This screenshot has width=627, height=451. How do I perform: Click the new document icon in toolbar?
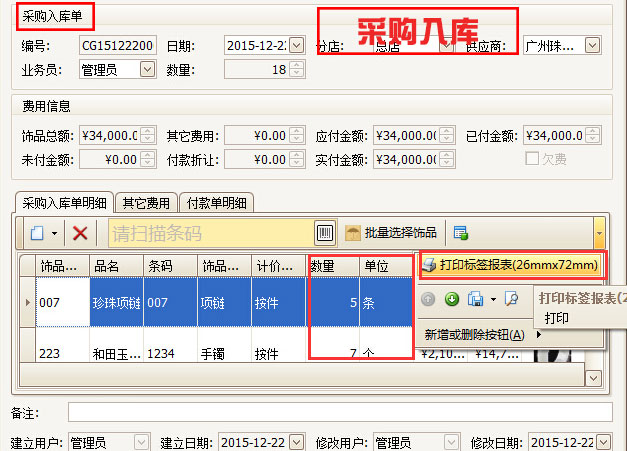(35, 233)
